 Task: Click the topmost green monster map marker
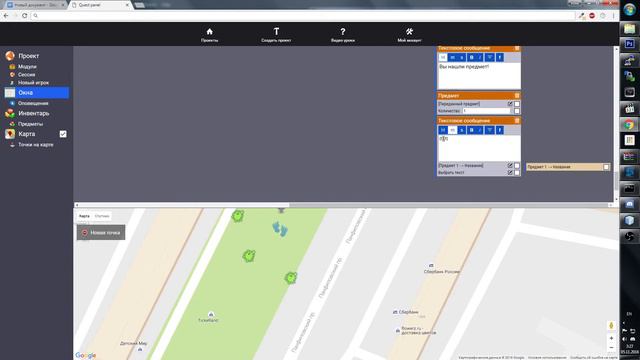click(x=238, y=216)
